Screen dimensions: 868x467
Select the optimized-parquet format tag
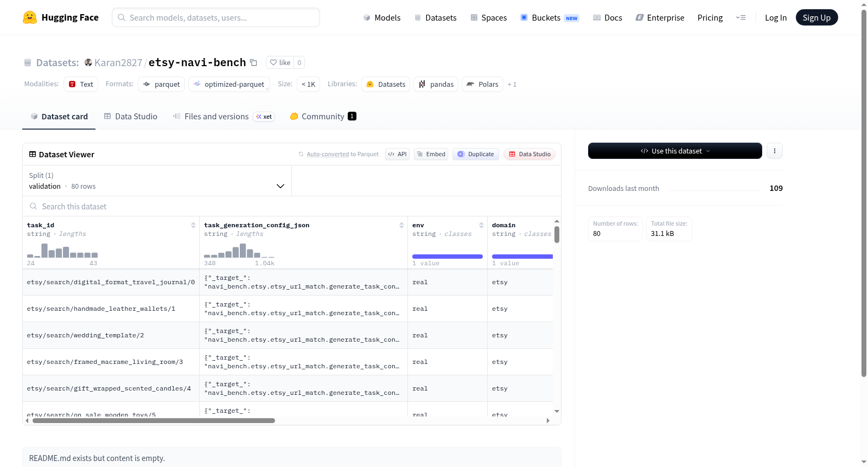tap(229, 84)
